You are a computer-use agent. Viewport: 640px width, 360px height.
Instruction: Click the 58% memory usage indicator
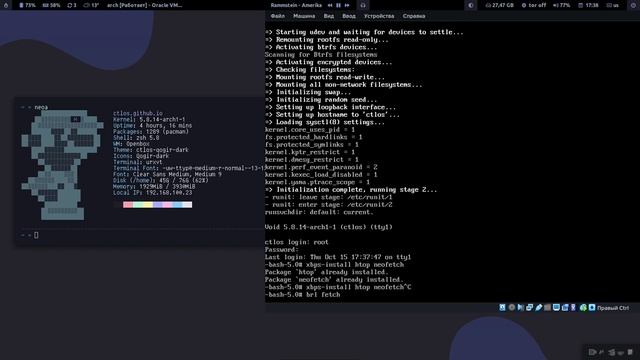pyautogui.click(x=51, y=5)
